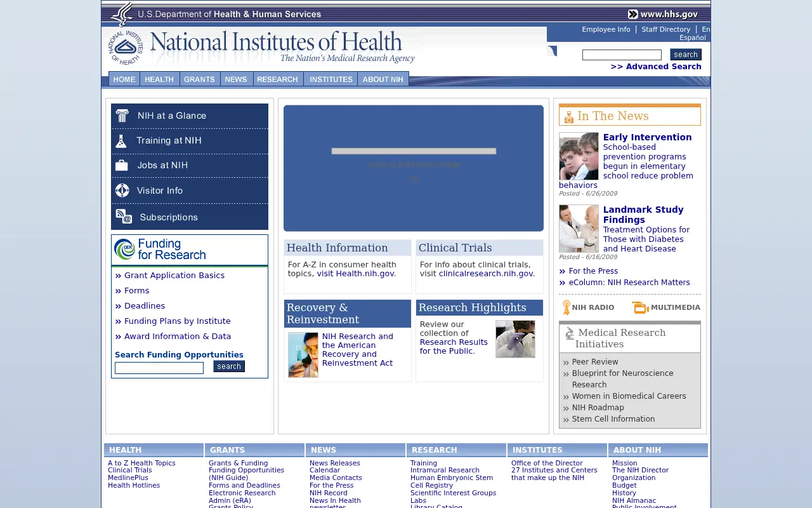812x508 pixels.
Task: Open the ABOUT NIH navigation tab
Action: coord(383,79)
